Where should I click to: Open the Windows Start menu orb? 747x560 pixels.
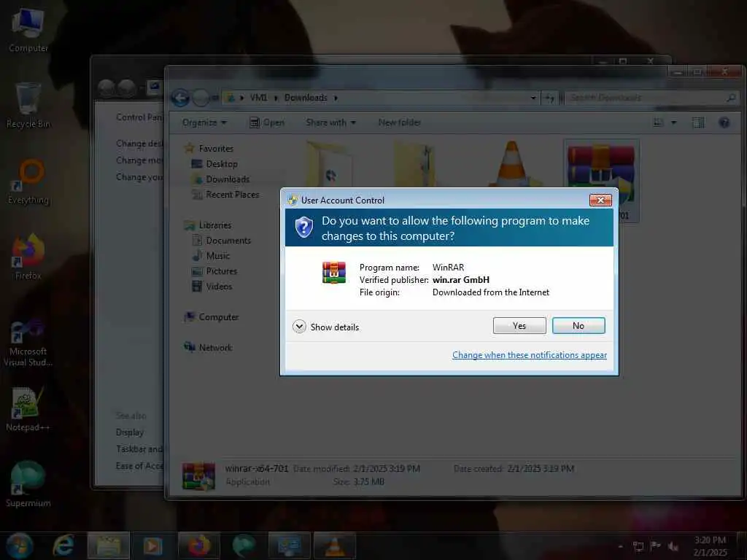(19, 545)
